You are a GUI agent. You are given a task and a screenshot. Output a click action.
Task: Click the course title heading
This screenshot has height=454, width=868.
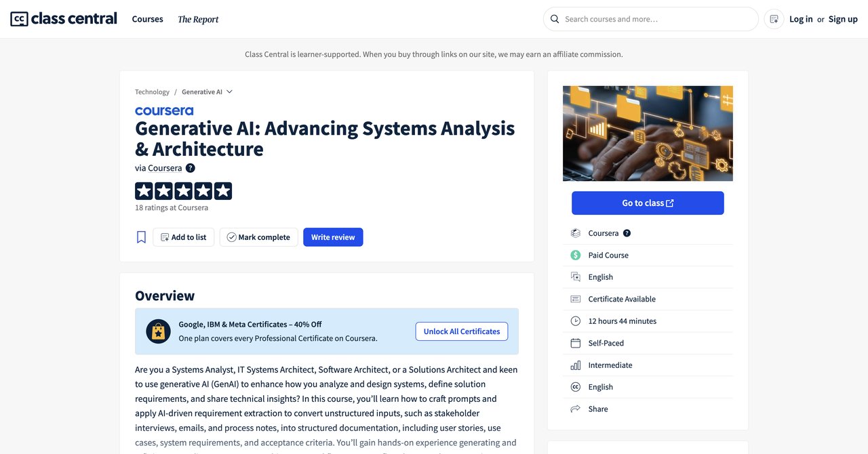coord(325,138)
